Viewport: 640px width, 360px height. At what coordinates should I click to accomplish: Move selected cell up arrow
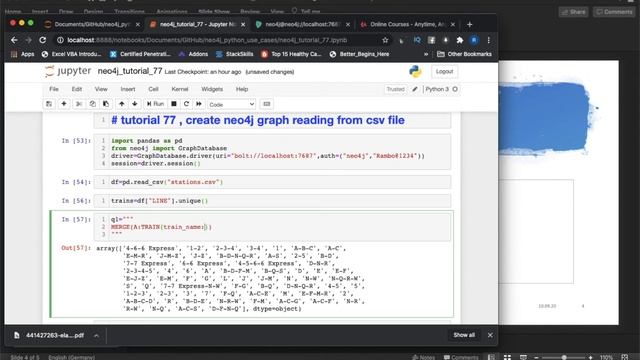pos(122,104)
